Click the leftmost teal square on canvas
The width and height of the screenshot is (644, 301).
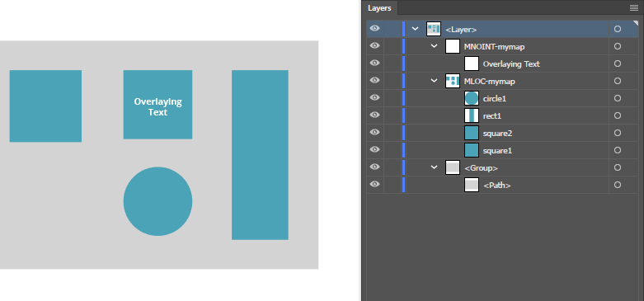[x=45, y=106]
